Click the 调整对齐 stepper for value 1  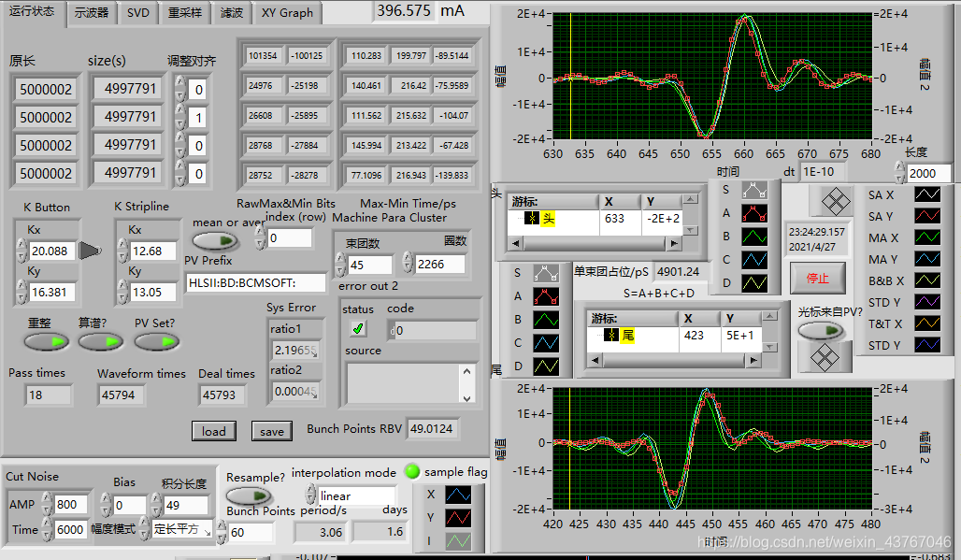(x=180, y=117)
